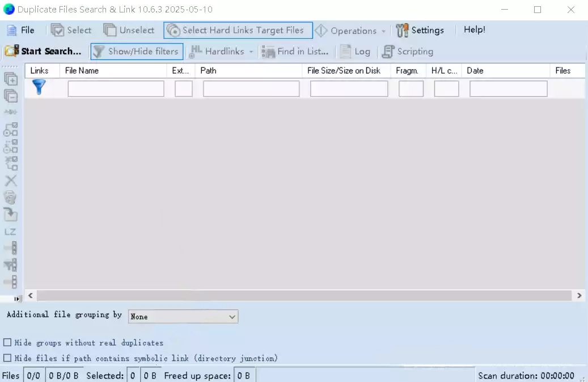Focus the File Name filter field
588x382 pixels.
[116, 89]
